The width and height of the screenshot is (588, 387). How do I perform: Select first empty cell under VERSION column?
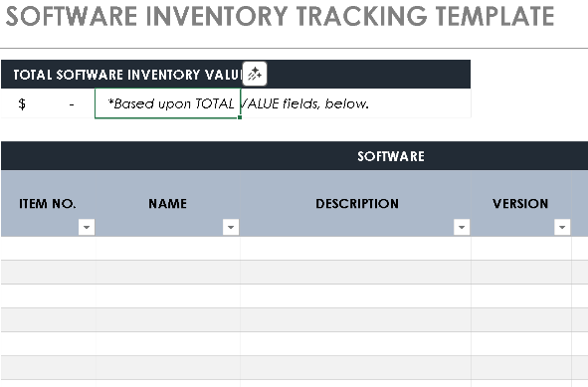pos(521,249)
